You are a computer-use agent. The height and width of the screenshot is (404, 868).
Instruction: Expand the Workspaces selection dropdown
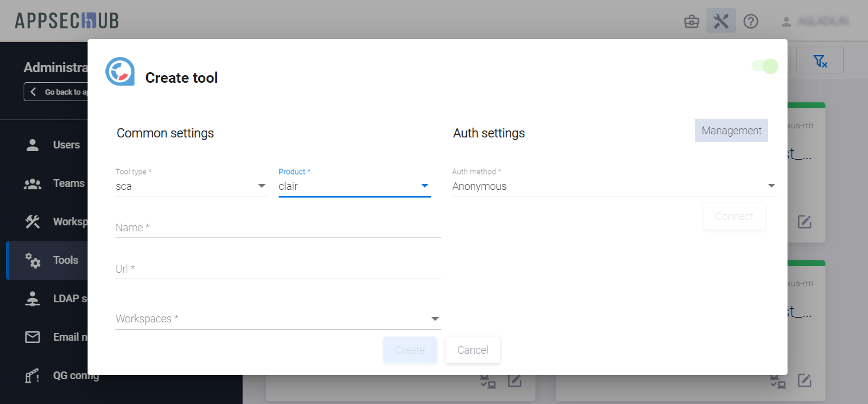[x=278, y=319]
